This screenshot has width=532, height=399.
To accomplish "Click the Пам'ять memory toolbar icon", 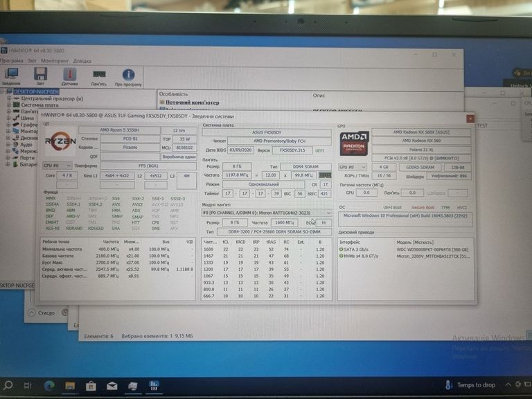I will (x=99, y=76).
